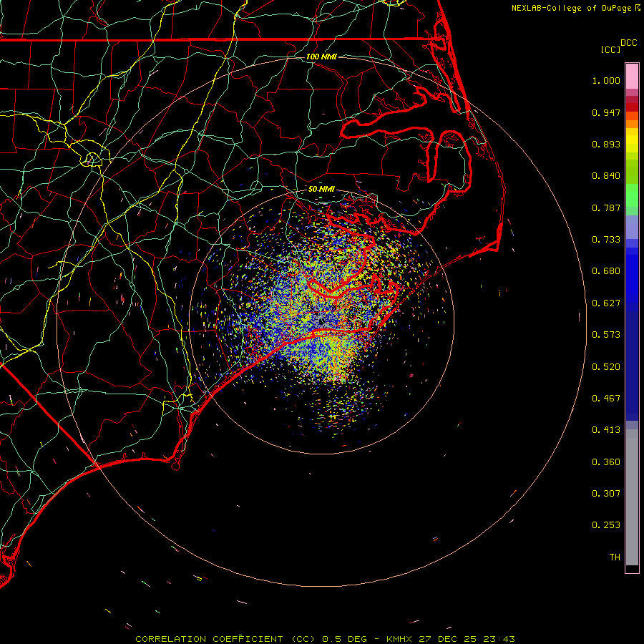
Task: Click the 0.573 scale value
Action: tap(606, 335)
